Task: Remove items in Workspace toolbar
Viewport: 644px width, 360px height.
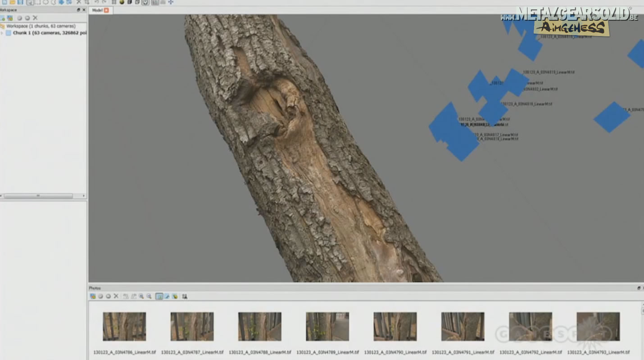Action: pyautogui.click(x=35, y=18)
